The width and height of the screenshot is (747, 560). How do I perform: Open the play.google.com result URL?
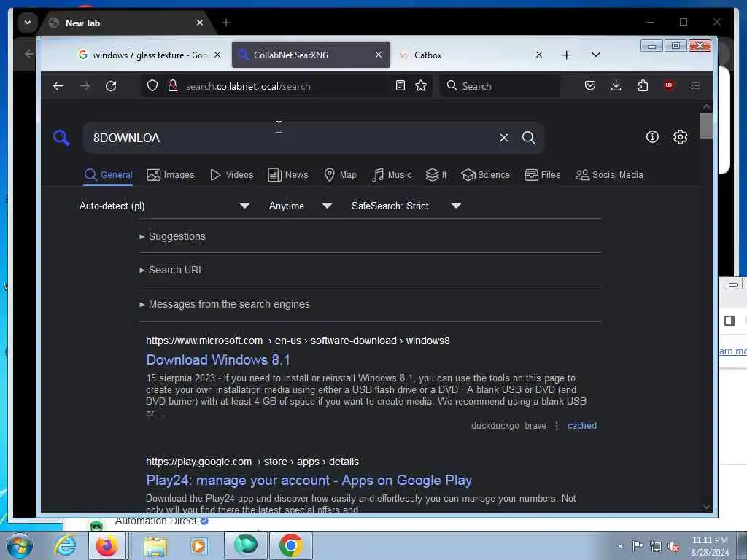tap(252, 462)
